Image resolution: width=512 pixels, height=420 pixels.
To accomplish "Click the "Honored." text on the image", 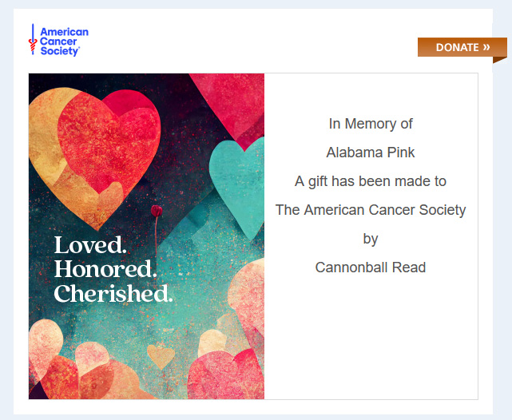I will click(x=105, y=269).
